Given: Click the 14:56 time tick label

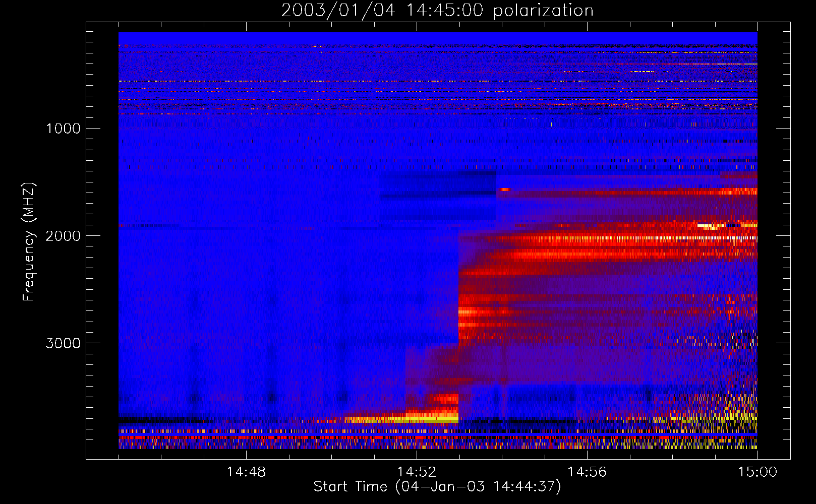Looking at the screenshot, I should (x=587, y=472).
